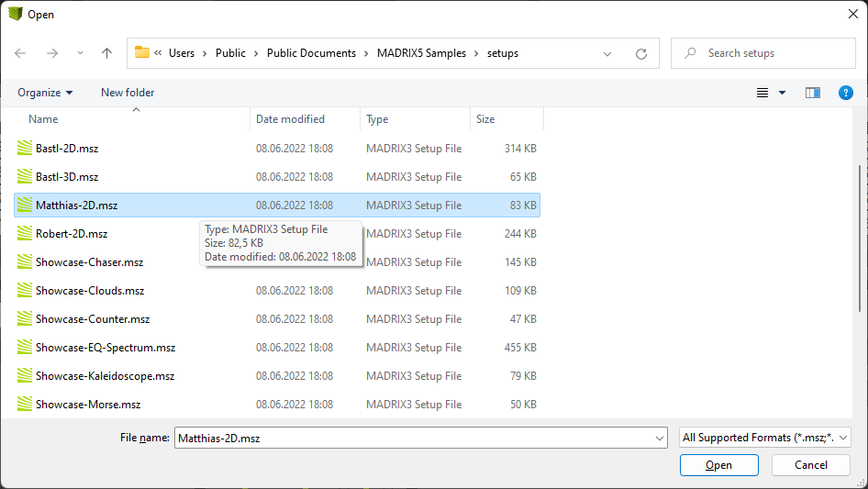Click the Showcase-Morse.msz file icon
The width and height of the screenshot is (868, 489).
click(25, 404)
